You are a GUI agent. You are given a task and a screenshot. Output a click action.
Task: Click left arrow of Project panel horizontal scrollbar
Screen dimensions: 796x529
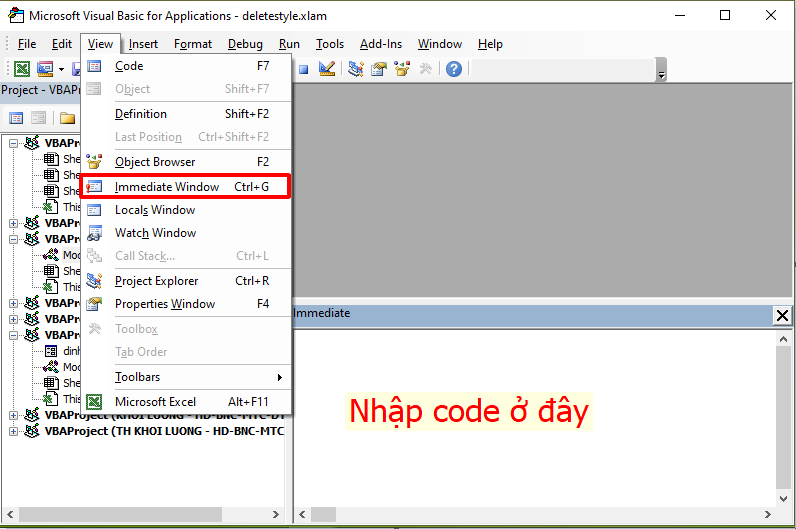coord(10,514)
